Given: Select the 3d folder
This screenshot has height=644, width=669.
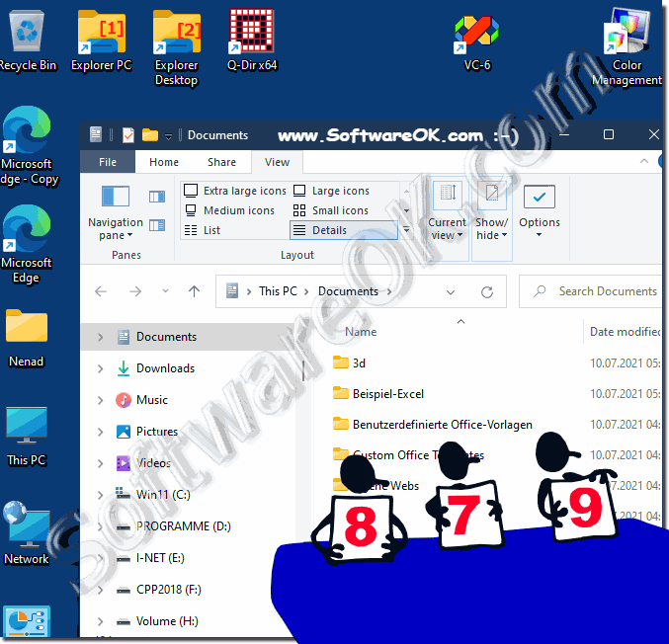Looking at the screenshot, I should 359,362.
